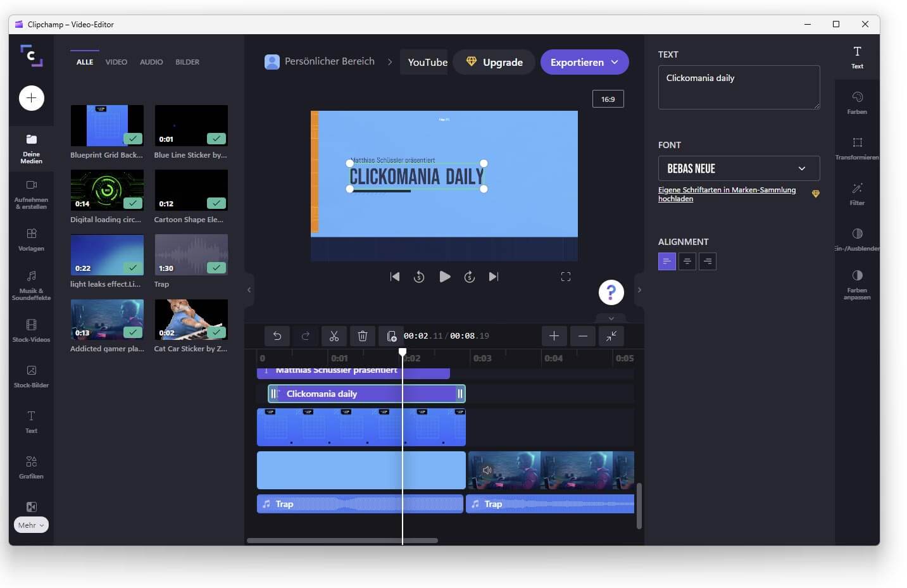Open the Bebas Neue font dropdown
This screenshot has width=907, height=588.
click(x=739, y=168)
